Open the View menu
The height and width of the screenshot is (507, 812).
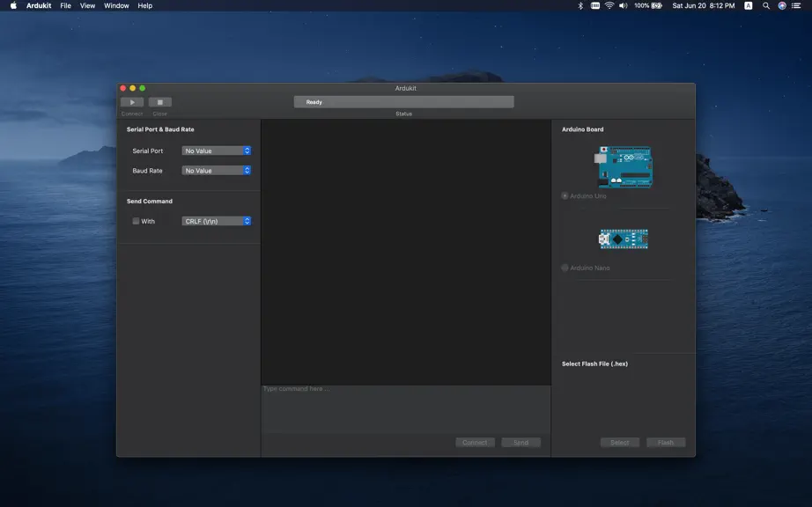(x=87, y=5)
